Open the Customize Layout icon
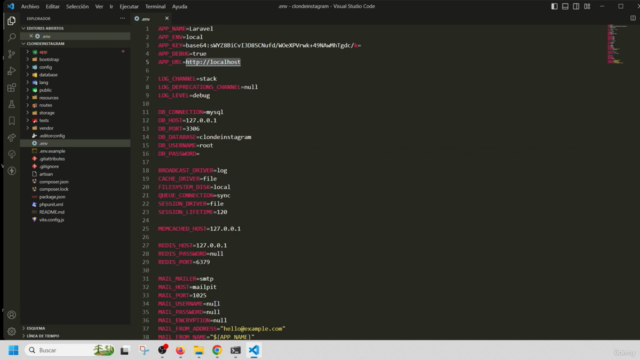Viewport: 640px width, 360px height. (x=587, y=7)
